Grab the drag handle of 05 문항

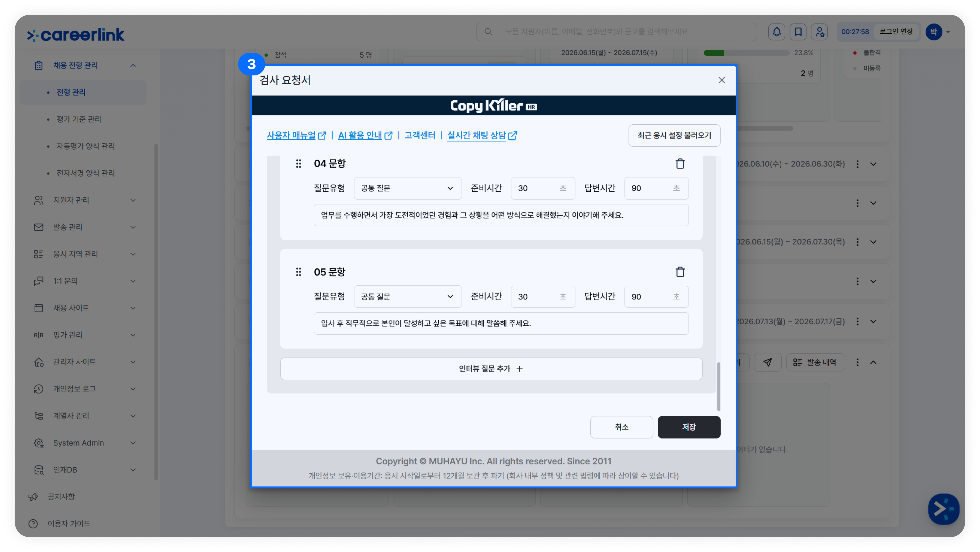coord(299,272)
